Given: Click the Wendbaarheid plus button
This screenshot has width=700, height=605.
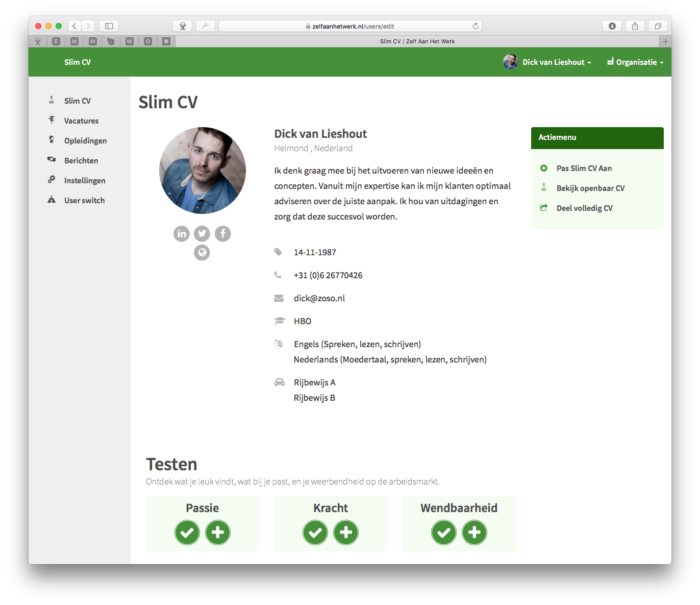Looking at the screenshot, I should coord(474,533).
